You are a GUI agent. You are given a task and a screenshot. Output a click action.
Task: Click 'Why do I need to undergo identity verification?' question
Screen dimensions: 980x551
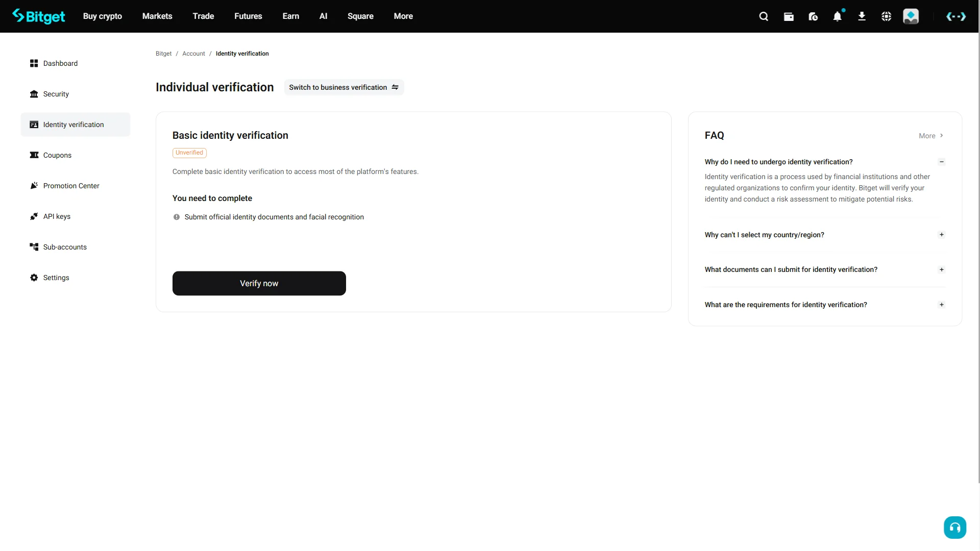tap(779, 162)
